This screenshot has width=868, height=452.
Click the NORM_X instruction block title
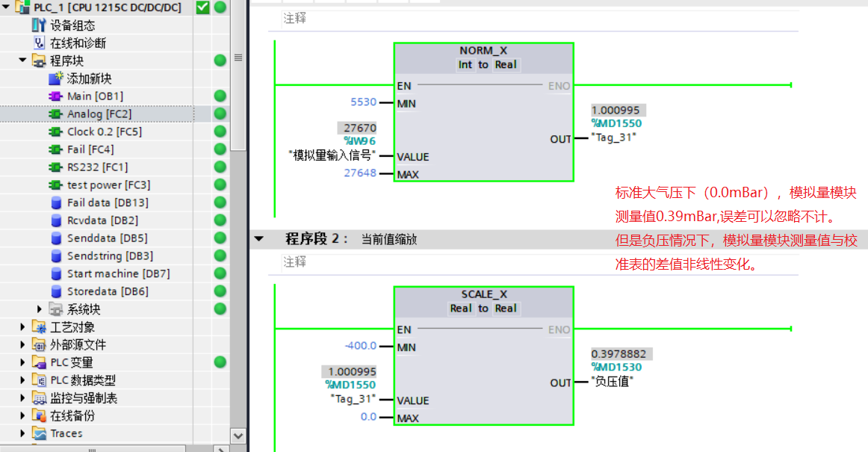pos(483,51)
